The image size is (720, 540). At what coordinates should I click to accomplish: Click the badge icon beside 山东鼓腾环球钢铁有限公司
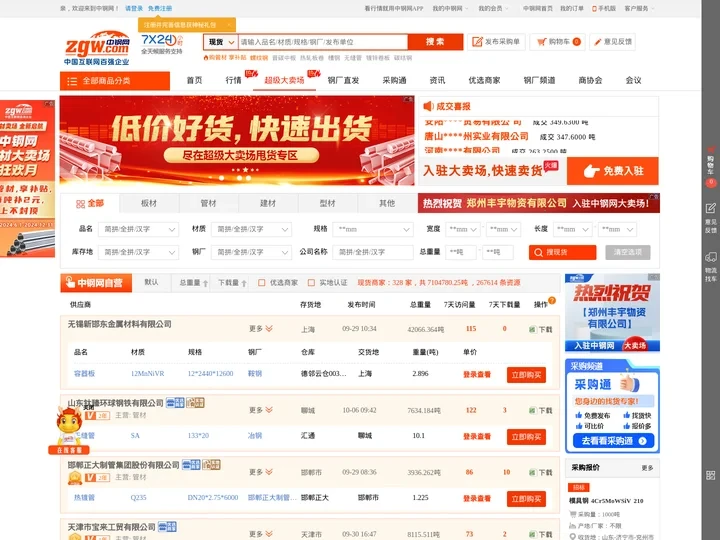click(175, 403)
